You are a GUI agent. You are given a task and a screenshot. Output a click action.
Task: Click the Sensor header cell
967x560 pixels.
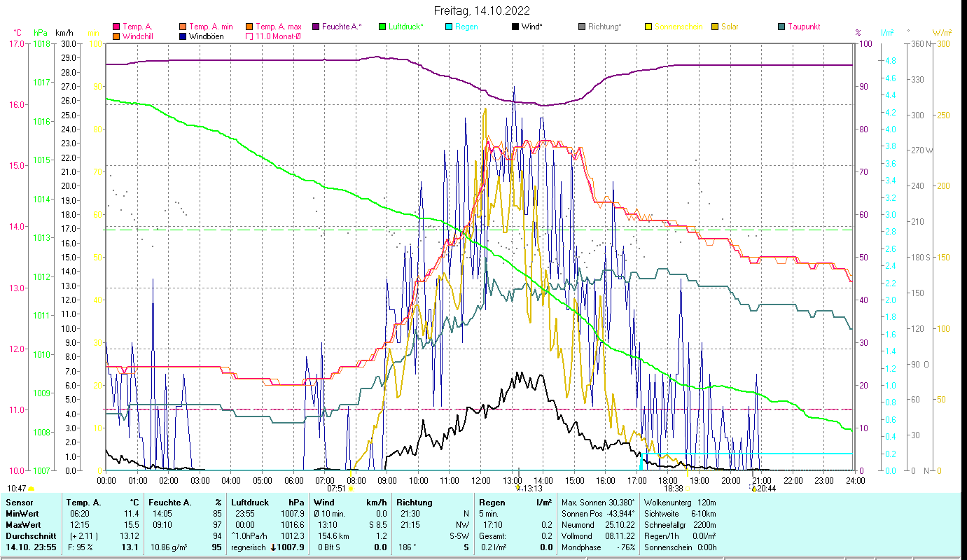pos(19,503)
